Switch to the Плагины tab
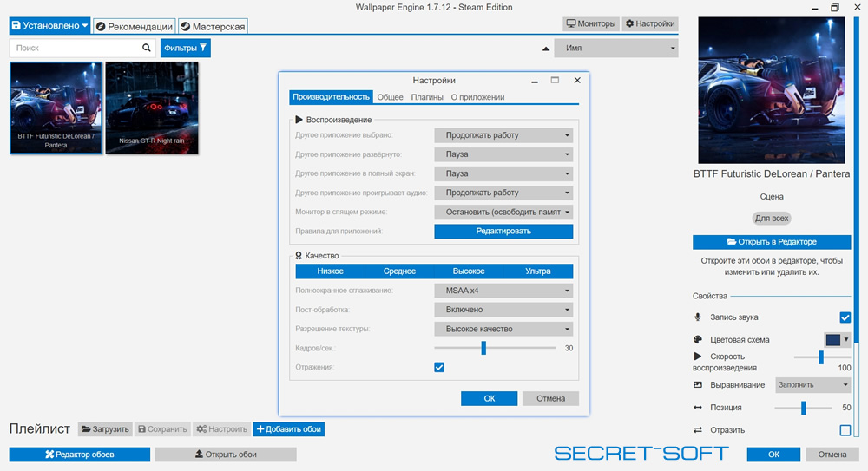The width and height of the screenshot is (868, 471). pos(427,97)
